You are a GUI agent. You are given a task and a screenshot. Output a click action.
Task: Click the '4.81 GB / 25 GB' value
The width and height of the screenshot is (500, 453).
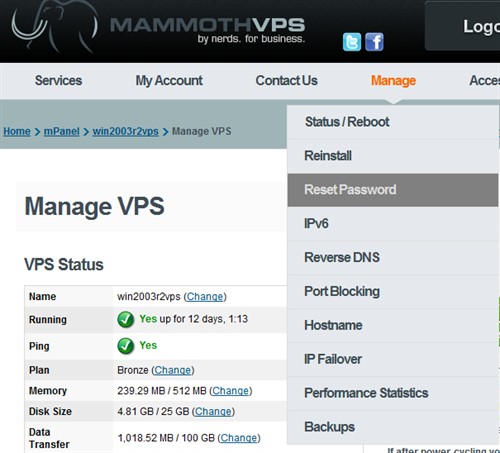153,411
